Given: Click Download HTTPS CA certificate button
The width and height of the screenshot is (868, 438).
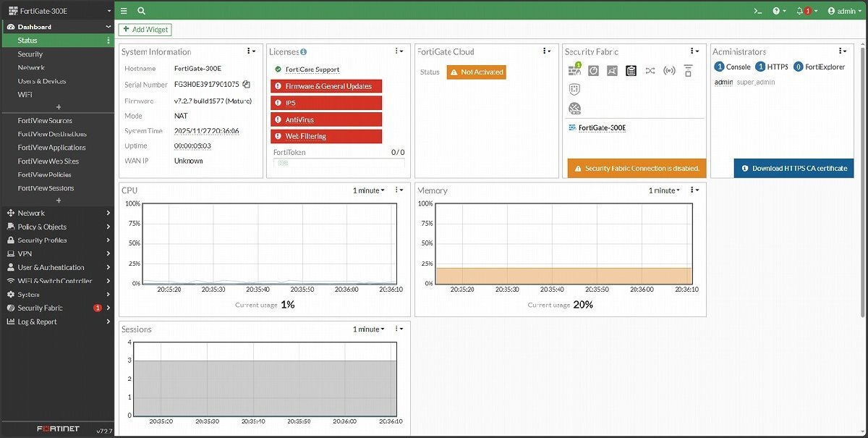Looking at the screenshot, I should [x=793, y=168].
